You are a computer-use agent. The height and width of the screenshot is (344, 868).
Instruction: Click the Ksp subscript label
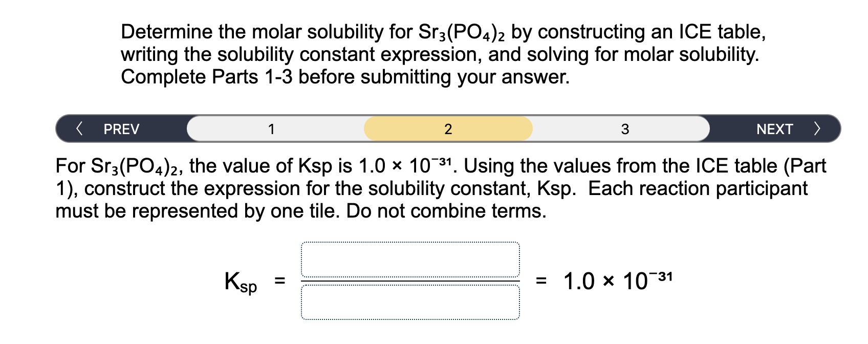248,288
